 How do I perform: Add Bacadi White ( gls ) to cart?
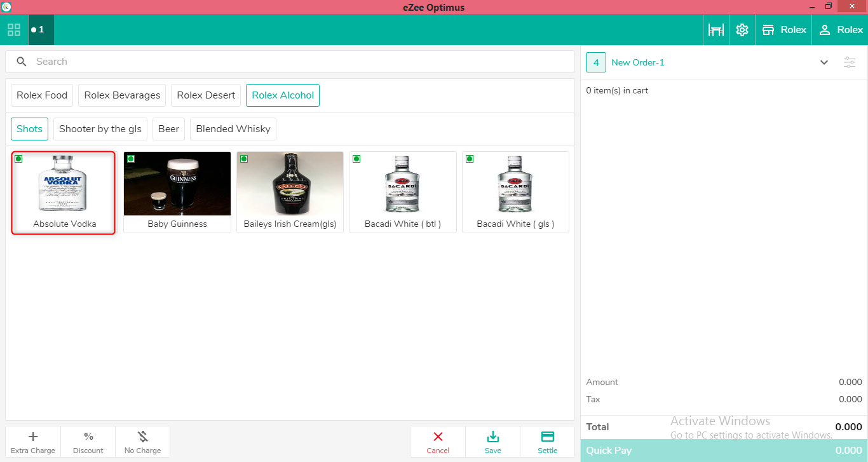click(515, 193)
